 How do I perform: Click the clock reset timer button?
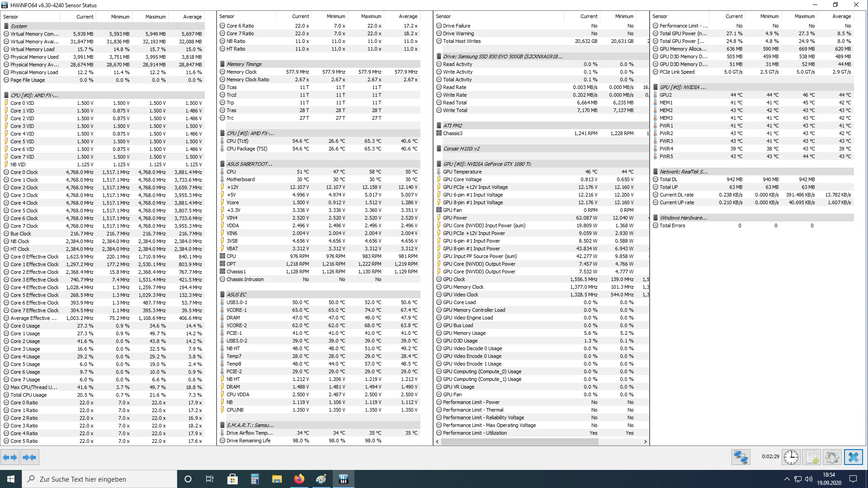[791, 457]
